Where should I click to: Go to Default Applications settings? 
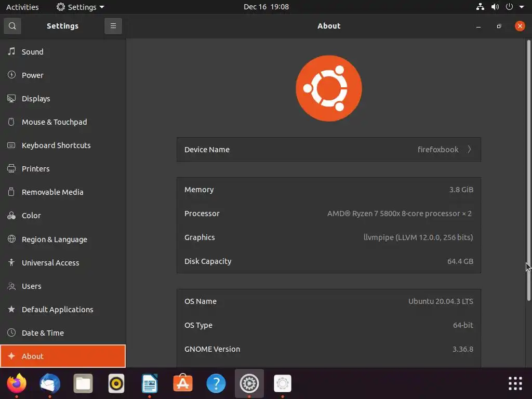[63, 310]
